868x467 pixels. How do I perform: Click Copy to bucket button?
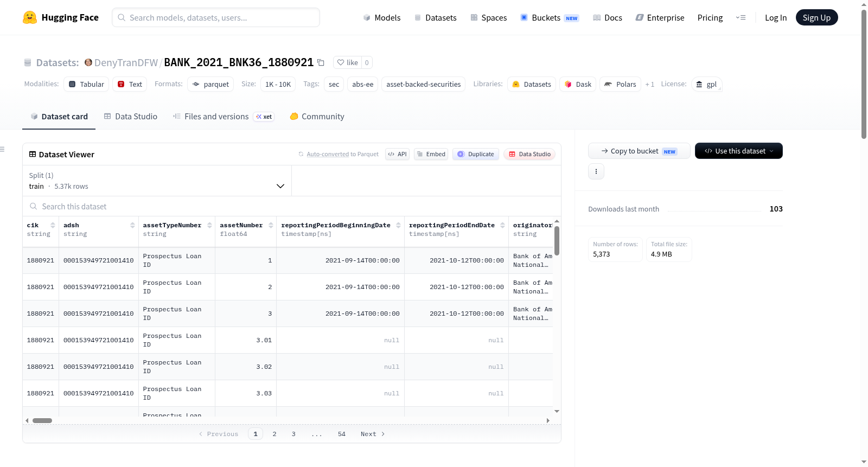coord(639,151)
